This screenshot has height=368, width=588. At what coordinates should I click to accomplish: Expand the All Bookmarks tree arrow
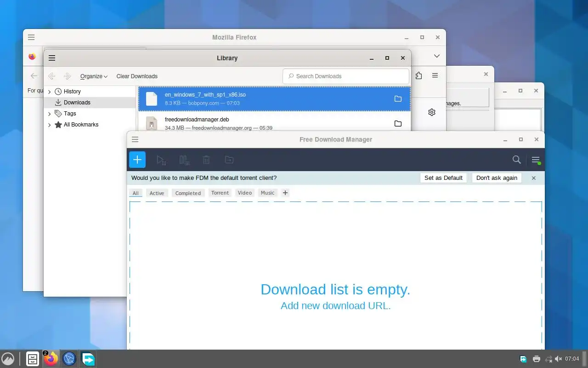pyautogui.click(x=50, y=125)
